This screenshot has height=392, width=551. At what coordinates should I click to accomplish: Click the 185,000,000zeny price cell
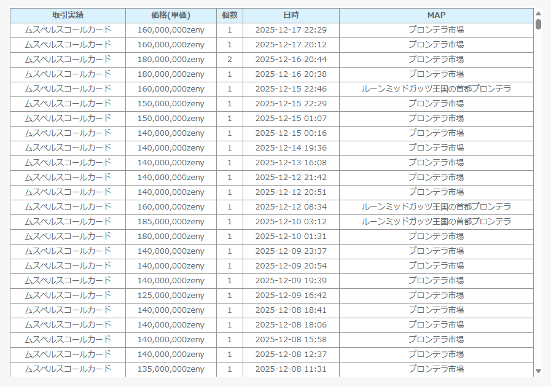coord(171,222)
